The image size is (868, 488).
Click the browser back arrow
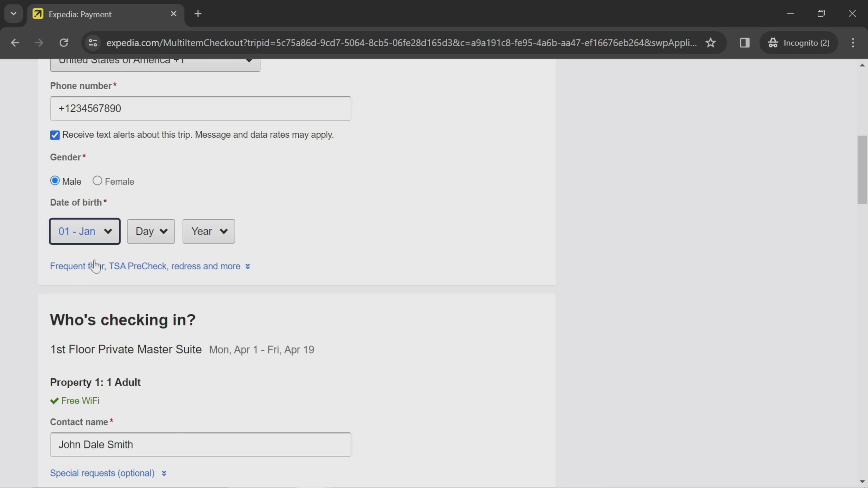[x=15, y=43]
